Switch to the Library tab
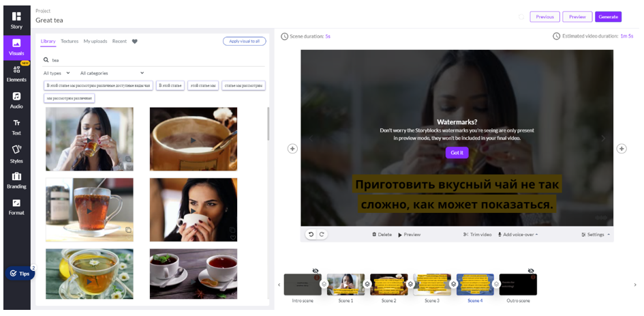The width and height of the screenshot is (644, 316). point(48,41)
